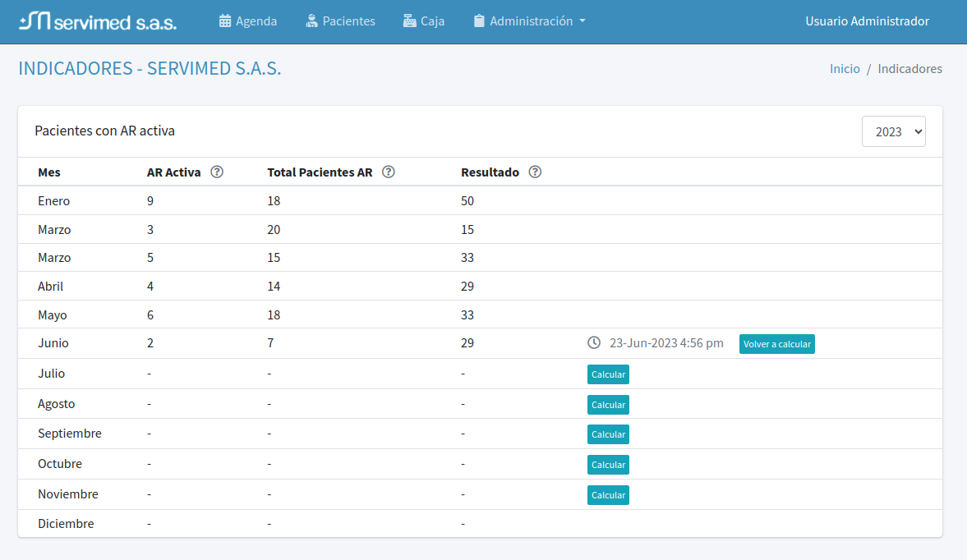Click the Enero row in the table
967x560 pixels.
(x=54, y=201)
